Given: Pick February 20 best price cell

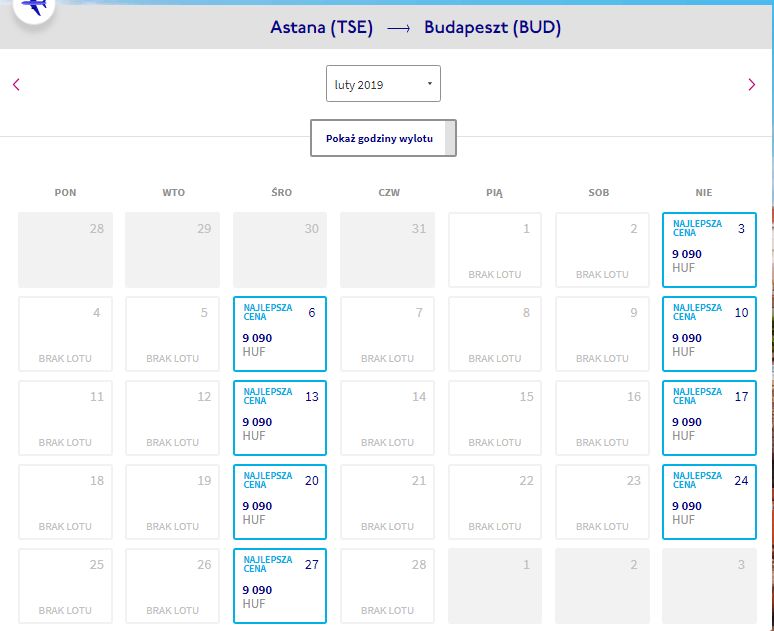Looking at the screenshot, I should (280, 502).
